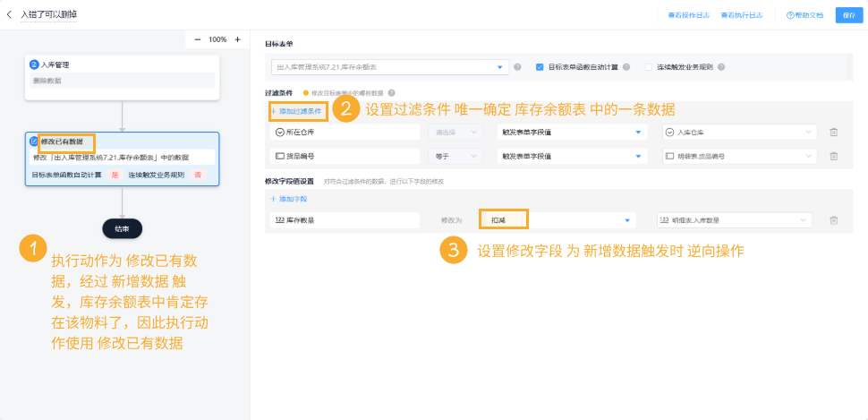This screenshot has height=420, width=868.
Task: Open operator dropdown in 所在仓库 row
Action: coord(455,132)
